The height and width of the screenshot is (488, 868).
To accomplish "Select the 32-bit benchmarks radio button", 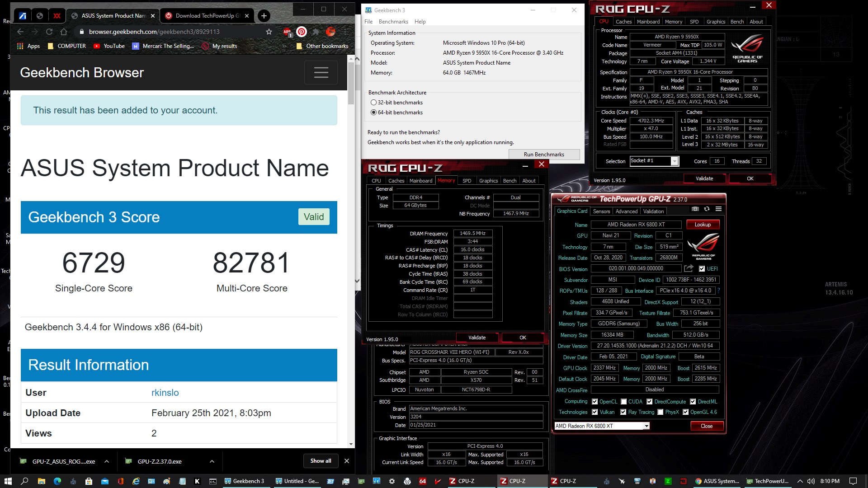I will point(373,103).
